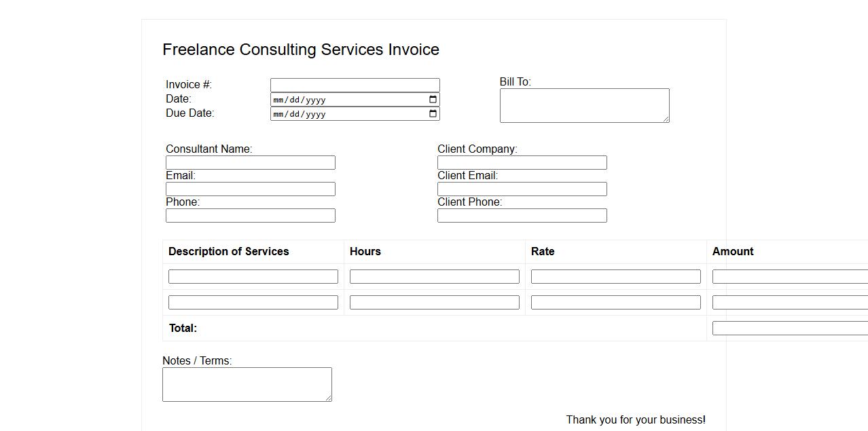Viewport: 868px width, 431px height.
Task: Select the consultant Email input field
Action: 250,189
